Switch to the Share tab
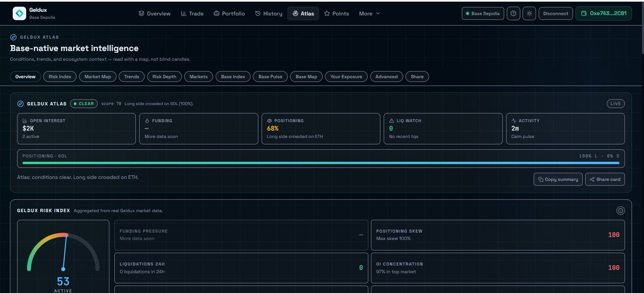Viewport: 644px width, 293px height. click(x=417, y=77)
